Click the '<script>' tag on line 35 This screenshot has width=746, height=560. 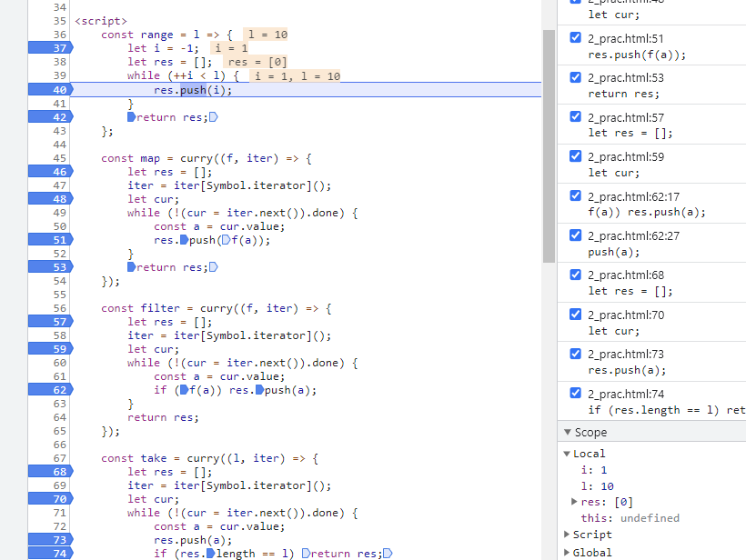pos(101,21)
